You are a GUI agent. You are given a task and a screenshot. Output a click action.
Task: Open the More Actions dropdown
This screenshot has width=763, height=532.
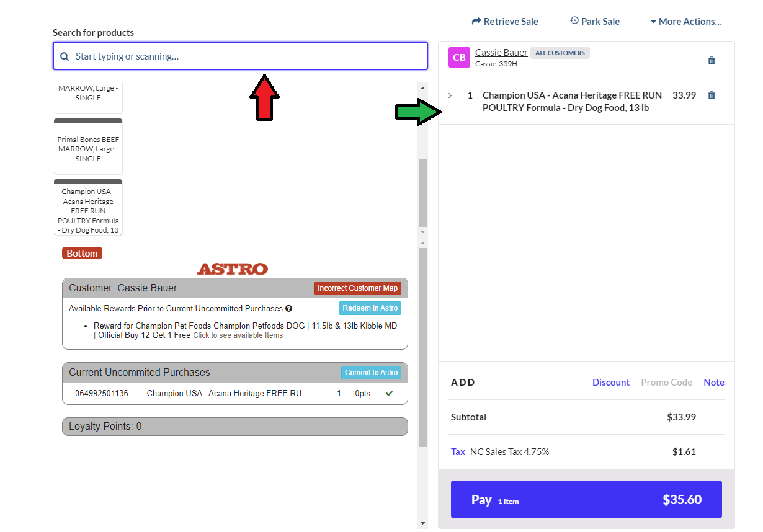tap(686, 22)
